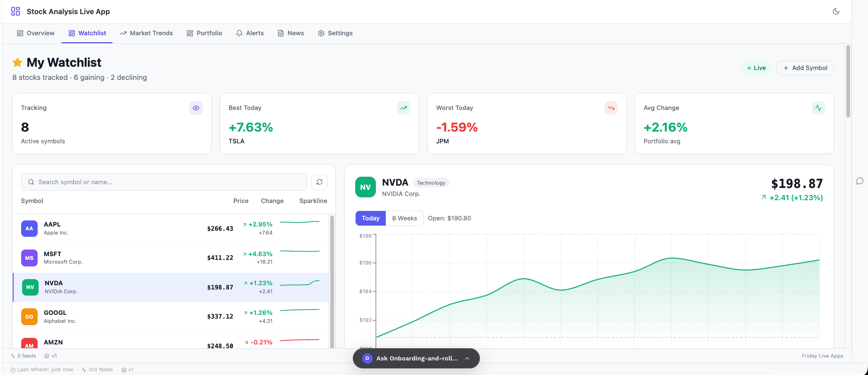The image size is (868, 375).
Task: Click the AAPL sparkline chart
Action: [x=300, y=222]
